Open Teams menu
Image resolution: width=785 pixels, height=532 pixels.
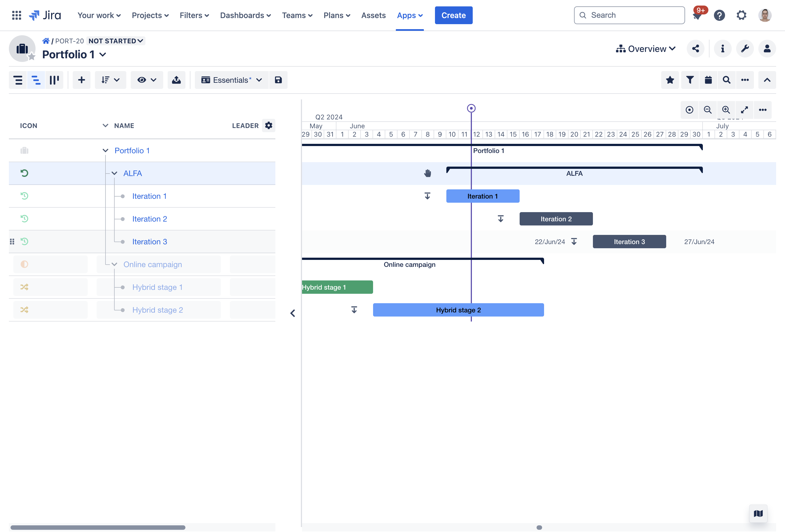click(x=297, y=15)
